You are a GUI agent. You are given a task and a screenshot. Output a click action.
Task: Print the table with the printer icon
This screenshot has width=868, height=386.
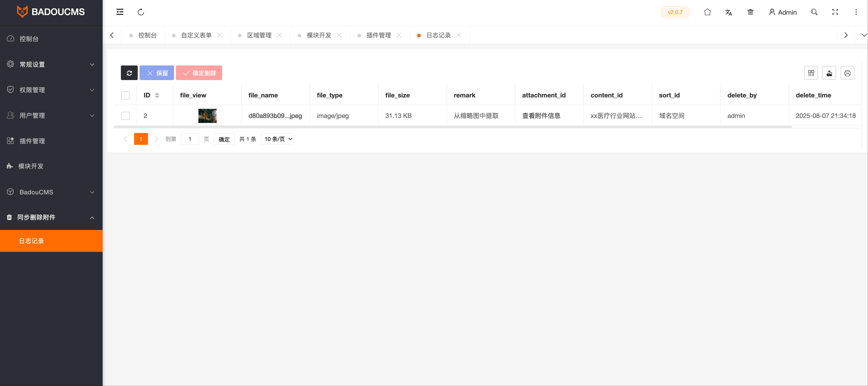click(x=847, y=73)
